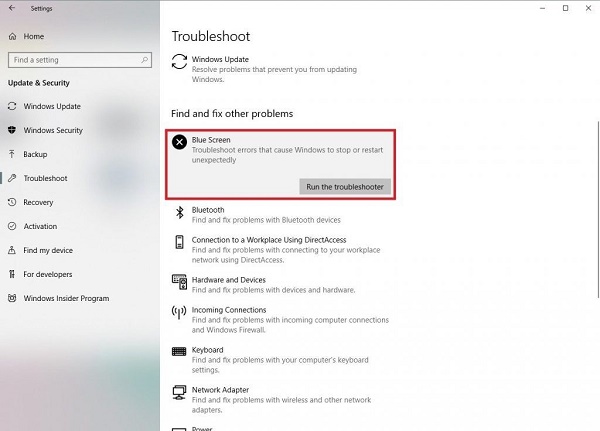The image size is (600, 431).
Task: Open Windows Update in the sidebar
Action: click(52, 106)
